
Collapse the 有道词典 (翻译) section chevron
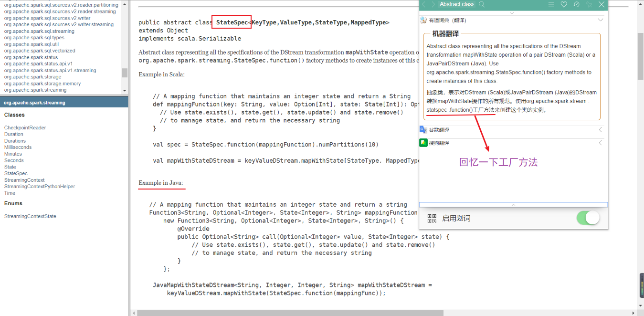(x=601, y=20)
